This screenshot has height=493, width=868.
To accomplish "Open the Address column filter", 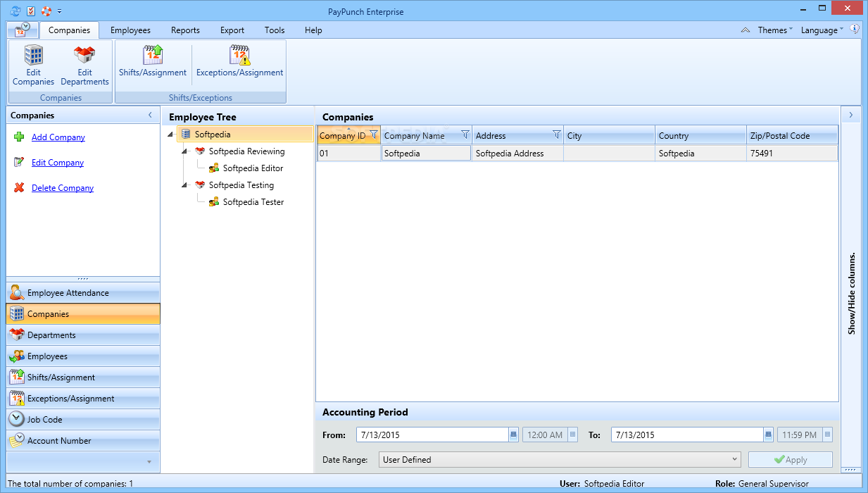I will (x=557, y=135).
